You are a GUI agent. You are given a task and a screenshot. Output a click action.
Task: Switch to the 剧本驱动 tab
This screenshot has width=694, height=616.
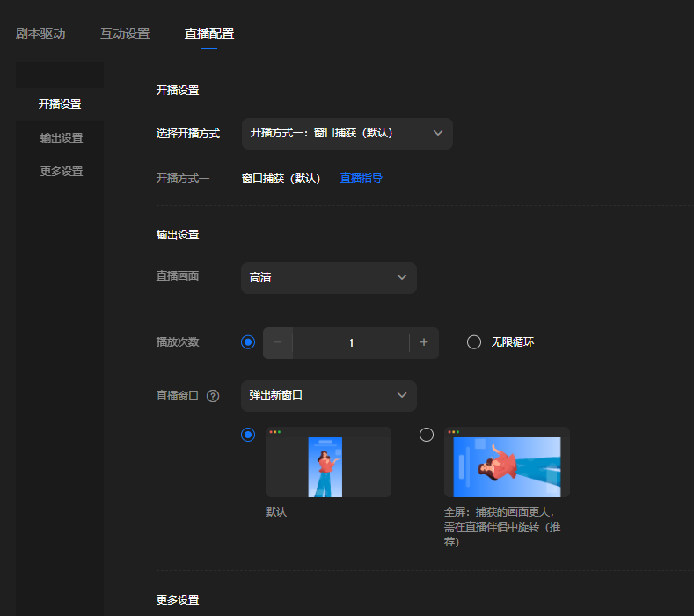coord(40,34)
